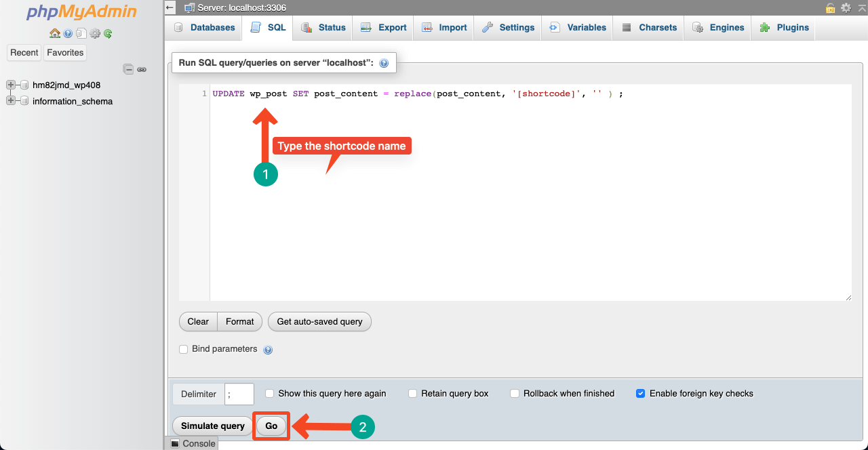Reload navigation panel with green refresh icon
This screenshot has height=450, width=868.
point(108,33)
